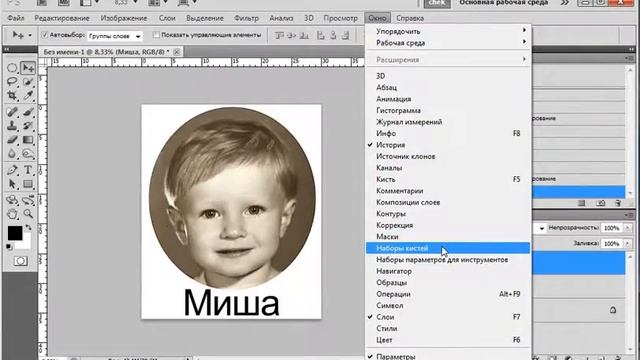Select the Hand tool
The height and width of the screenshot is (360, 640).
pyautogui.click(x=12, y=213)
